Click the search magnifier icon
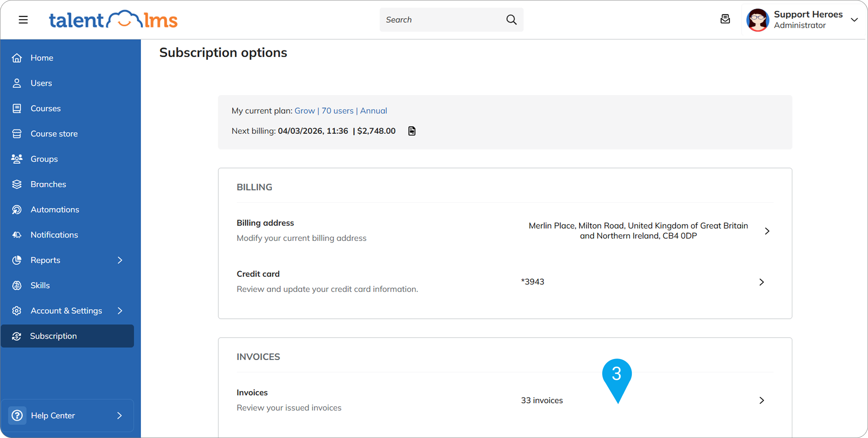Screen dimensions: 868x438 [x=511, y=20]
